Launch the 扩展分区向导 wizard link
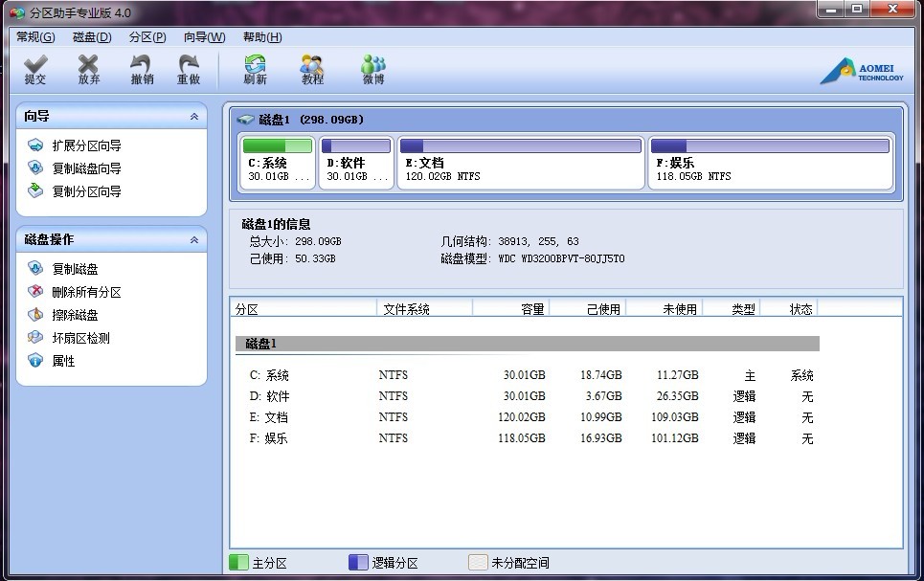The height and width of the screenshot is (581, 924). tap(86, 145)
